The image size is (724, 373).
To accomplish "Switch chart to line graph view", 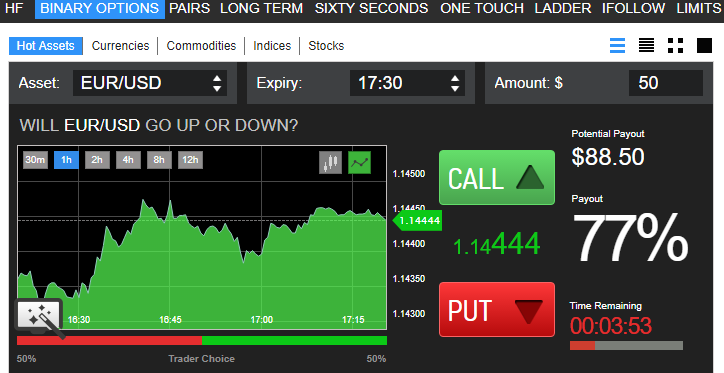I will [359, 162].
